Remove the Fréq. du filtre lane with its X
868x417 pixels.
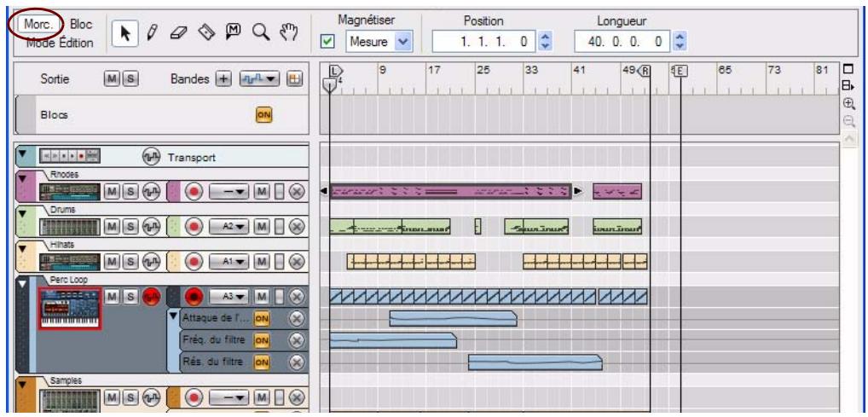[298, 340]
